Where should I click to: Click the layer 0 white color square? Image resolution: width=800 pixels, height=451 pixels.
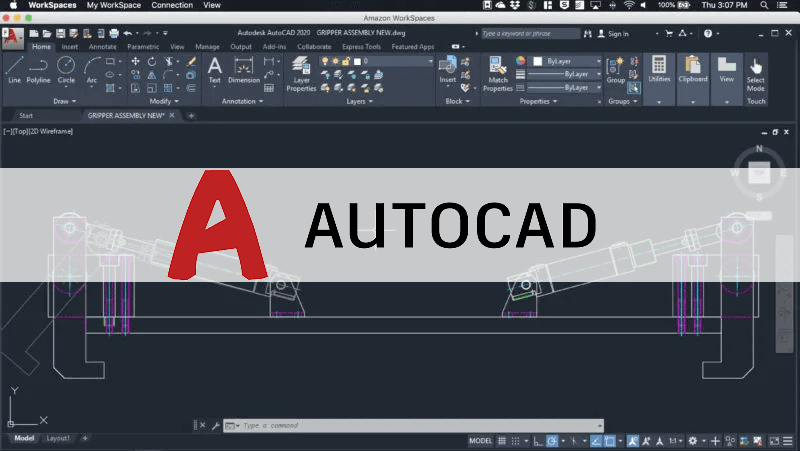tap(357, 61)
